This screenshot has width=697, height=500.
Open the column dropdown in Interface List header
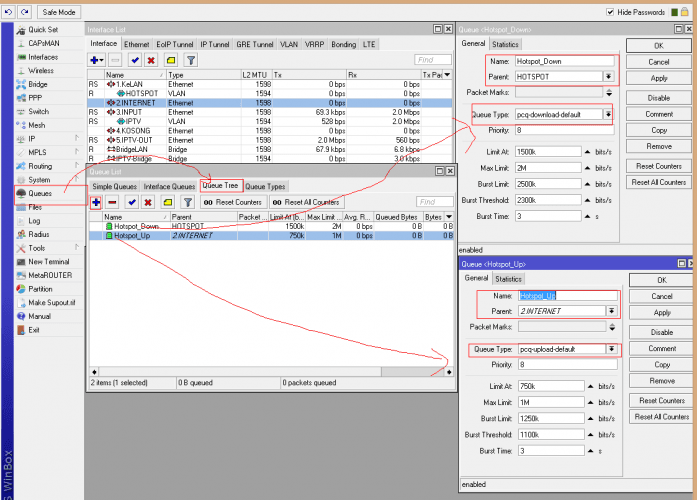tap(447, 75)
